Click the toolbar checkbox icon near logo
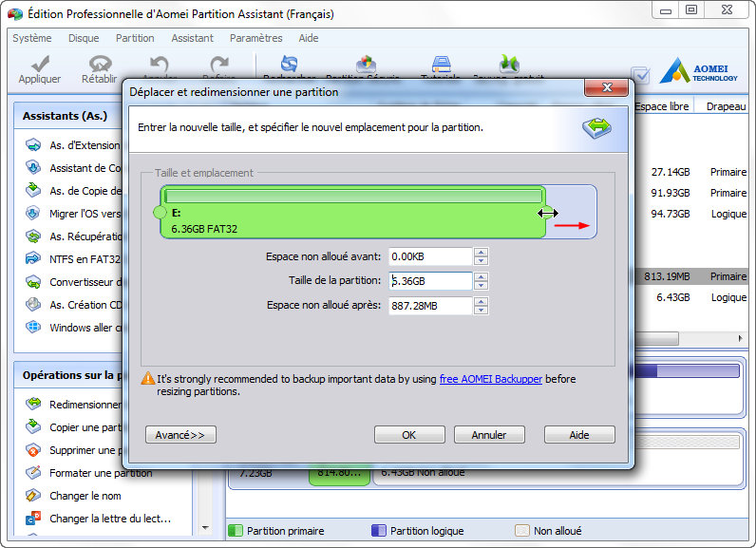Viewport: 756px width, 548px height. [641, 75]
